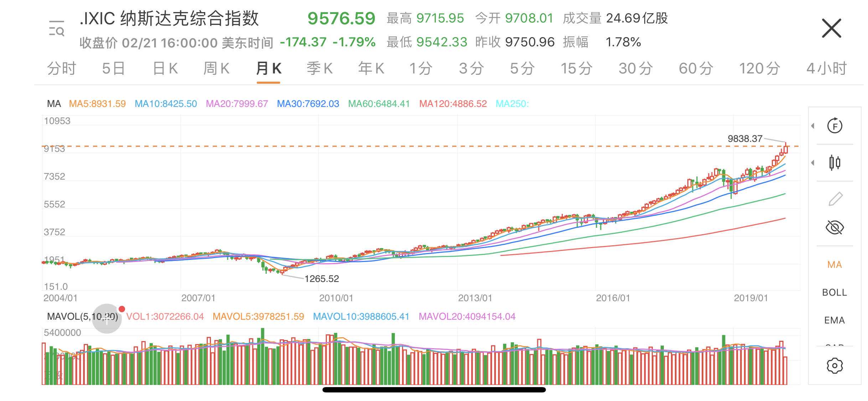This screenshot has width=868, height=401.
Task: Select the BOLL indicator
Action: point(835,293)
